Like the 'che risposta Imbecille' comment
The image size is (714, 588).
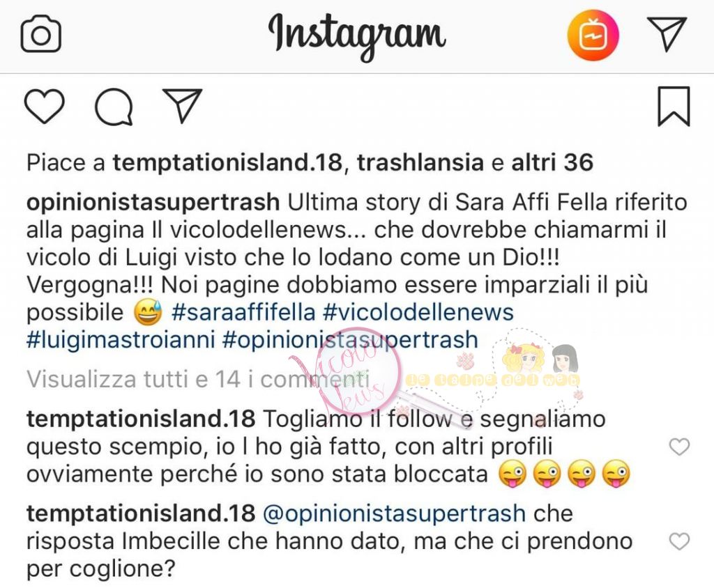pyautogui.click(x=679, y=541)
